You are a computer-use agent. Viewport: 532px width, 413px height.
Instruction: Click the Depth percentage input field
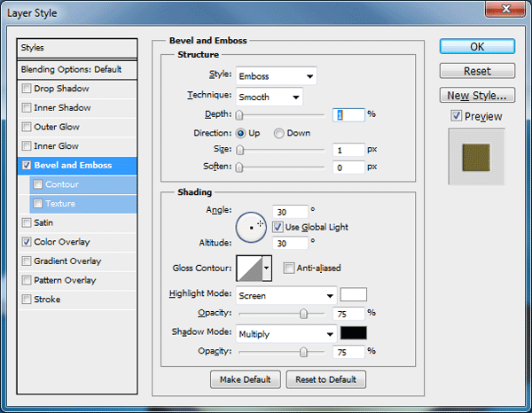click(348, 115)
